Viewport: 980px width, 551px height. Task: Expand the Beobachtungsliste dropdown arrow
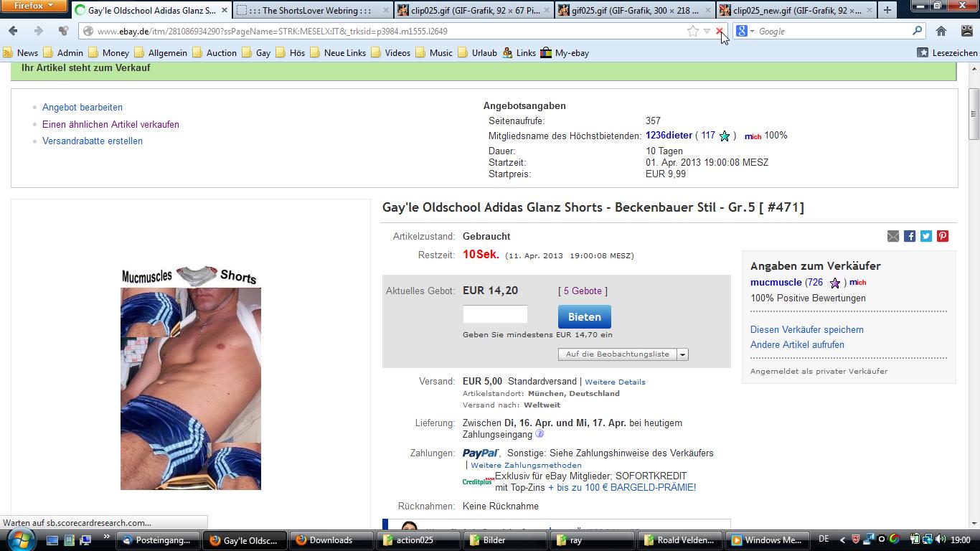(x=682, y=354)
